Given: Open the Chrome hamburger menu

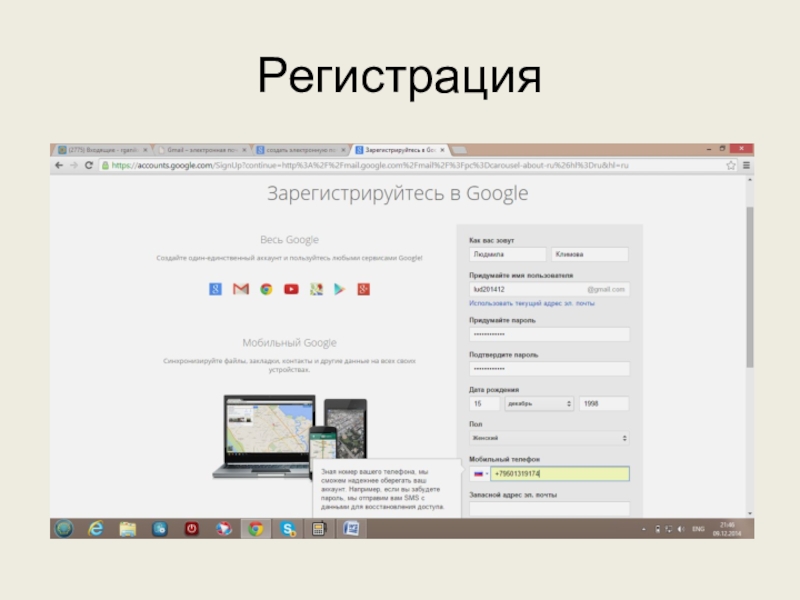Looking at the screenshot, I should 746,165.
